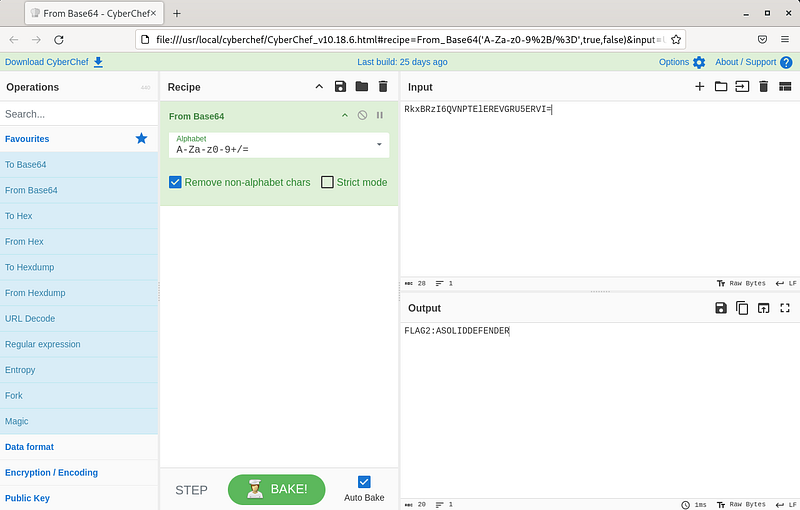
Task: Click the download arrow icon
Action: [x=98, y=62]
